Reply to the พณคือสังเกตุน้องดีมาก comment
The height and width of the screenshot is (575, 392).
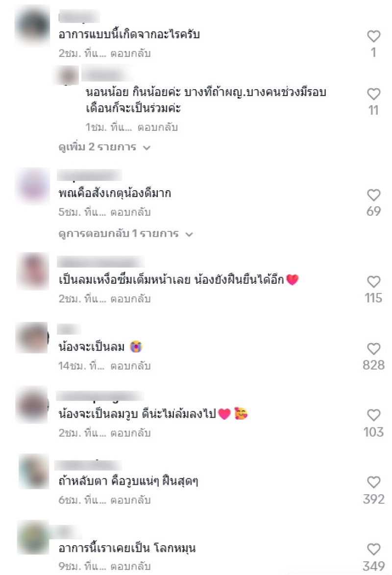tap(130, 212)
